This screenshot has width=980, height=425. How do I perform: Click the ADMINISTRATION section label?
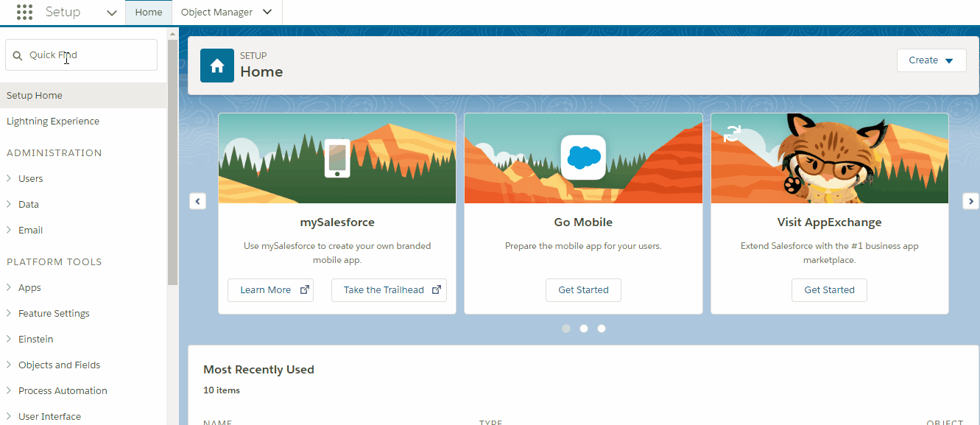tap(54, 152)
